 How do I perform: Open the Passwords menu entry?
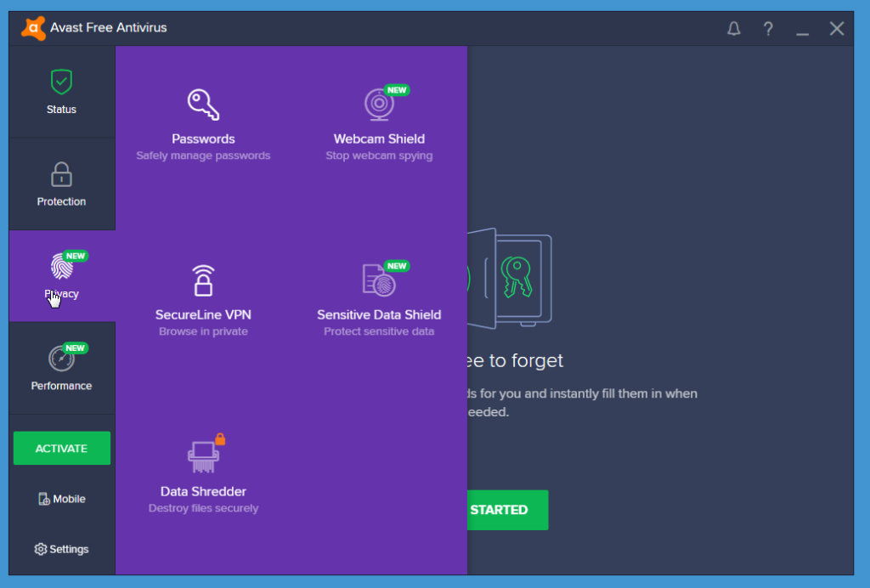[x=203, y=125]
